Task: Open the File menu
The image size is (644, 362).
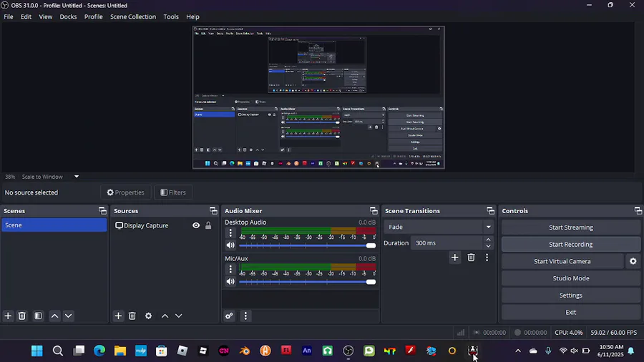Action: point(8,17)
